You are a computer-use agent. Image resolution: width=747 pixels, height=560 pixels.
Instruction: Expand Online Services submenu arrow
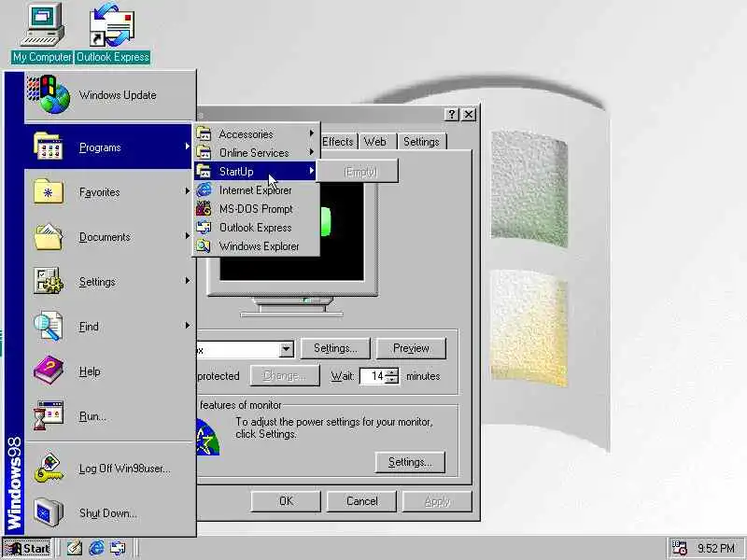(x=312, y=152)
